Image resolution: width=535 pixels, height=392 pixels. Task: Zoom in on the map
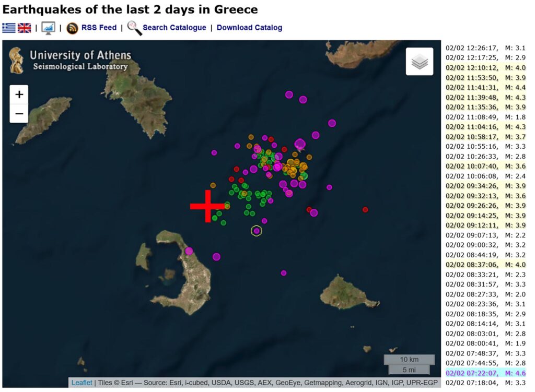click(19, 94)
